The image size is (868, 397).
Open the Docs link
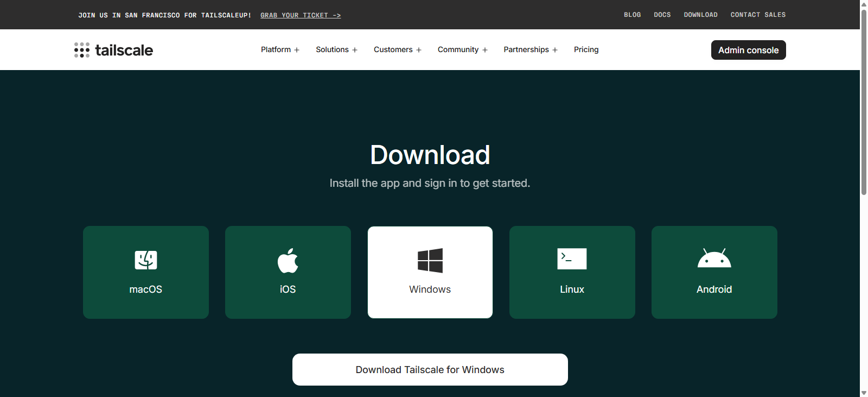click(662, 15)
